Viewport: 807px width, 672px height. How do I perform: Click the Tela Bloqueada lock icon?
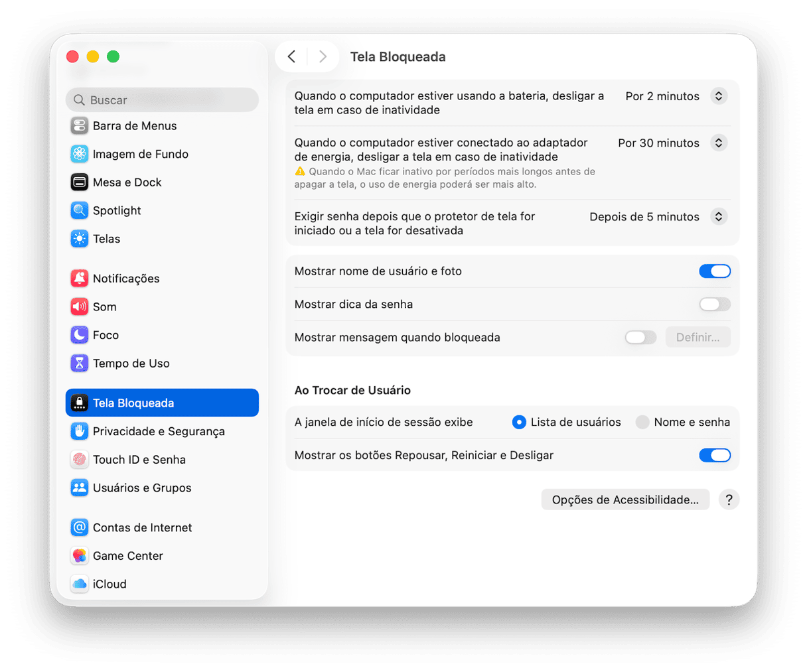(80, 403)
